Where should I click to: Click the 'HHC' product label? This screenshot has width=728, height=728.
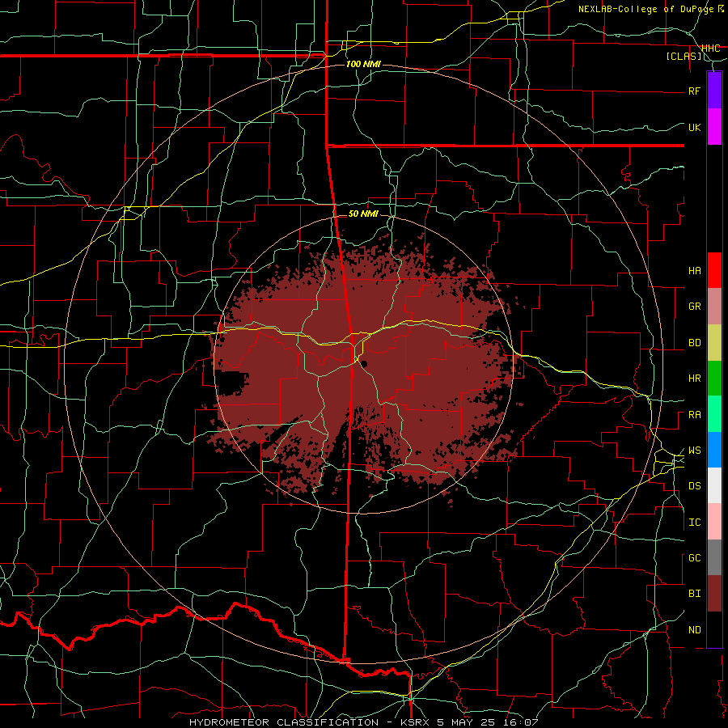[710, 48]
